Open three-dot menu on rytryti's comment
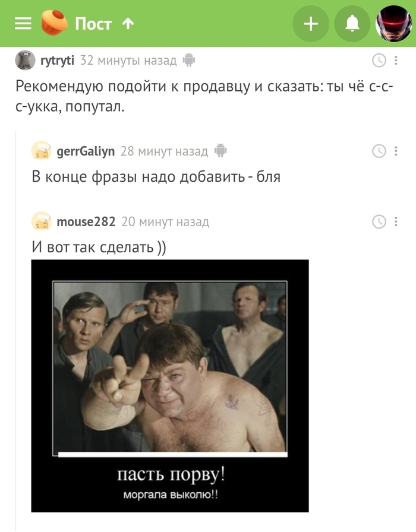The width and height of the screenshot is (416, 532). tap(396, 61)
